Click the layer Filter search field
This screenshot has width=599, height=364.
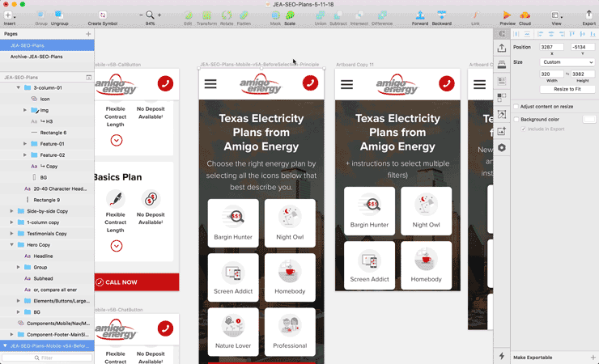point(47,358)
